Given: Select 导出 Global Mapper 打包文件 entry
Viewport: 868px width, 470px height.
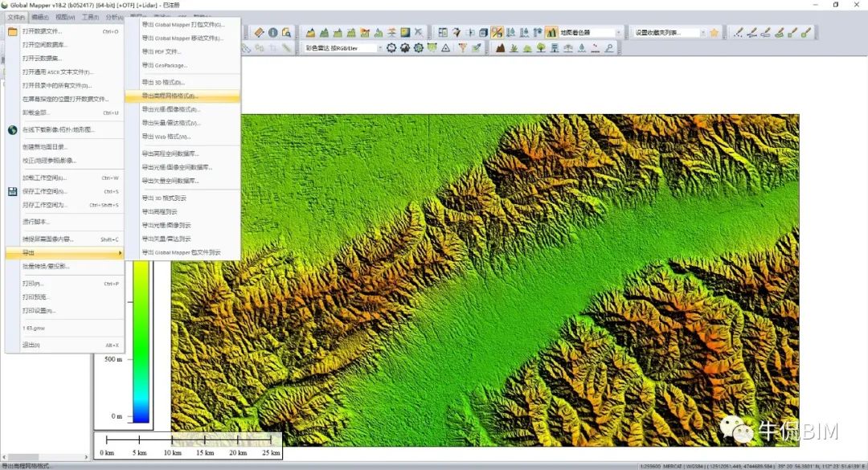Looking at the screenshot, I should (x=183, y=25).
